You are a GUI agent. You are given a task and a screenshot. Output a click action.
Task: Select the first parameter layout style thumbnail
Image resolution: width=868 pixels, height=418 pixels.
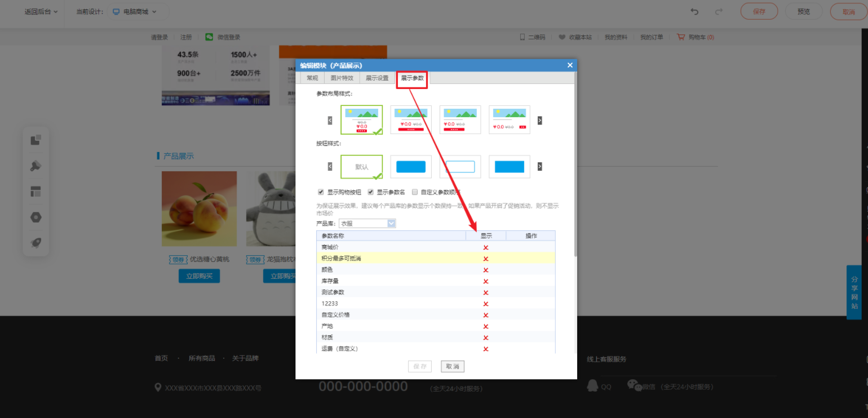[361, 120]
